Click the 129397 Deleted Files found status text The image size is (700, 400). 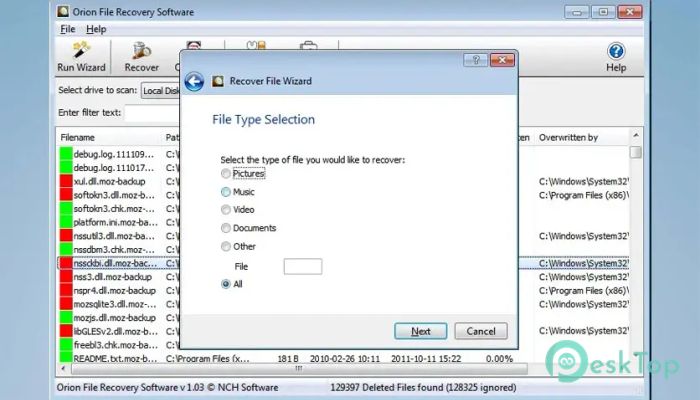(423, 388)
